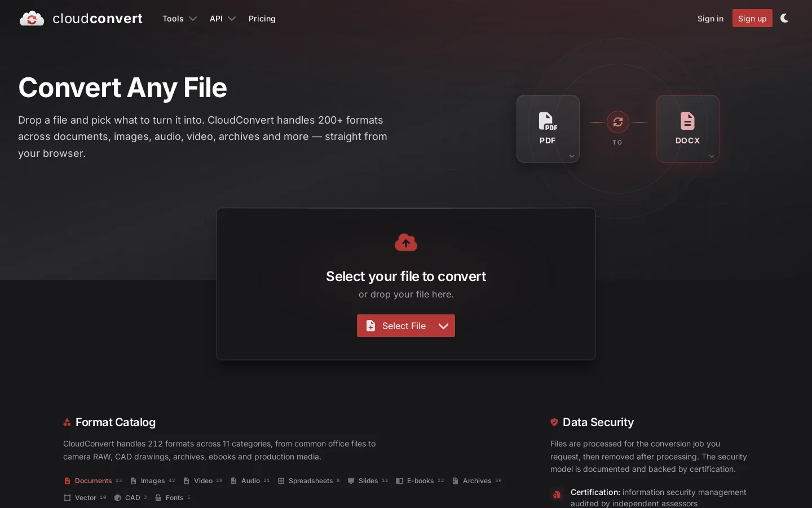Expand the API menu

[222, 19]
